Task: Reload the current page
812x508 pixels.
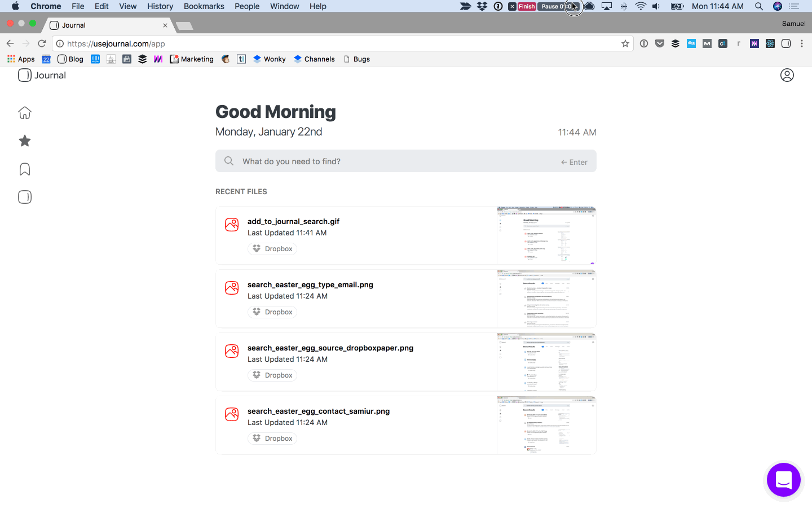Action: click(42, 43)
